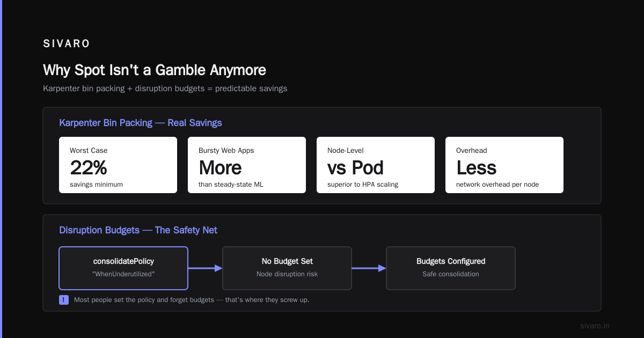The height and width of the screenshot is (338, 644).
Task: Open the sivaro.in link
Action: 595,326
